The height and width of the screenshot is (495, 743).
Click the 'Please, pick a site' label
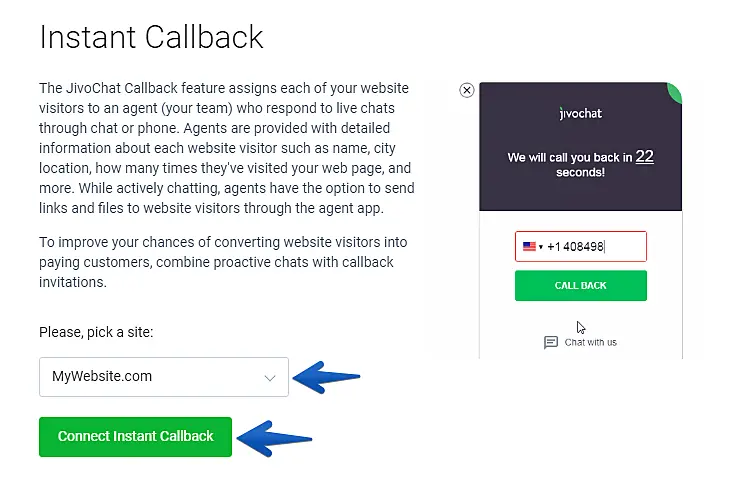tap(96, 332)
